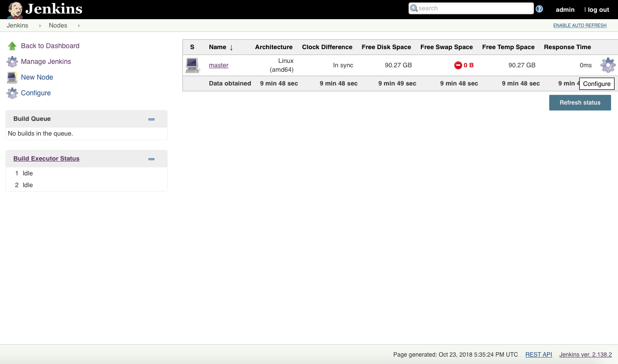Screen dimensions: 618x364
Task: Click the log out link
Action: point(598,9)
